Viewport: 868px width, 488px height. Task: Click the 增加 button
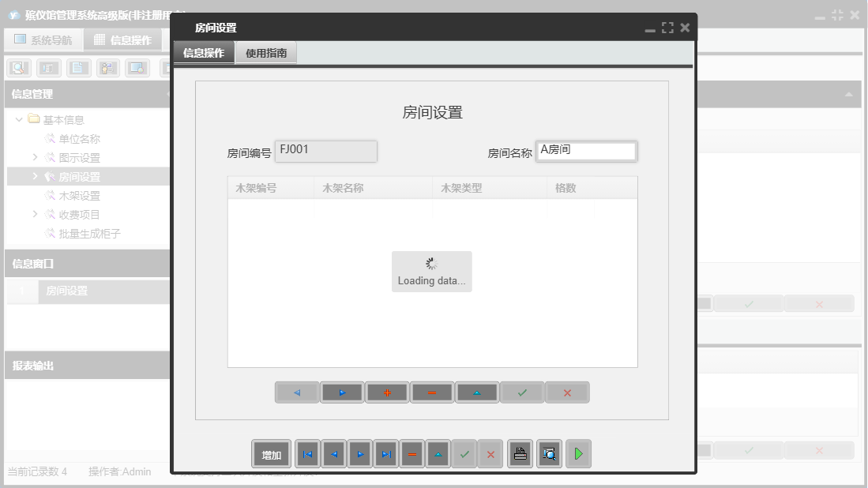271,453
